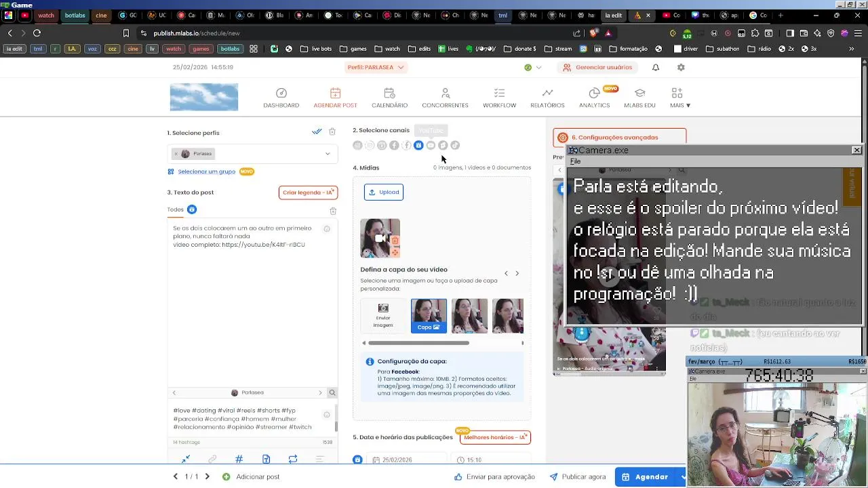Open the Concorrentes section

pos(445,98)
